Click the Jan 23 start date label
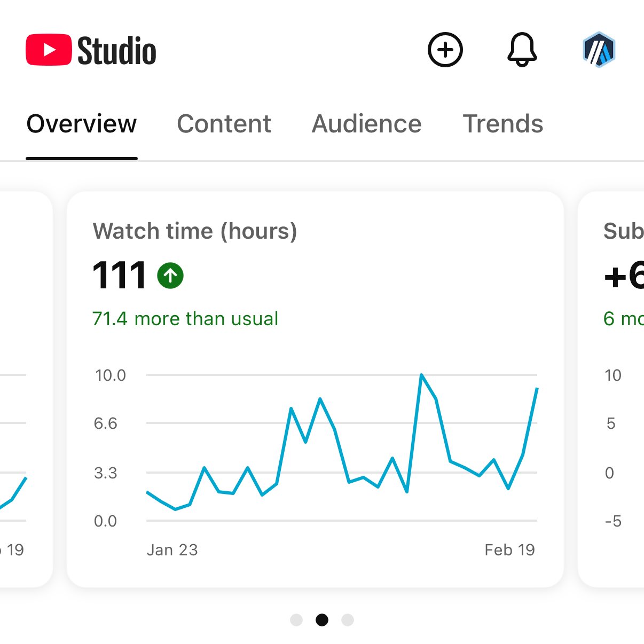644x644 pixels. [172, 549]
